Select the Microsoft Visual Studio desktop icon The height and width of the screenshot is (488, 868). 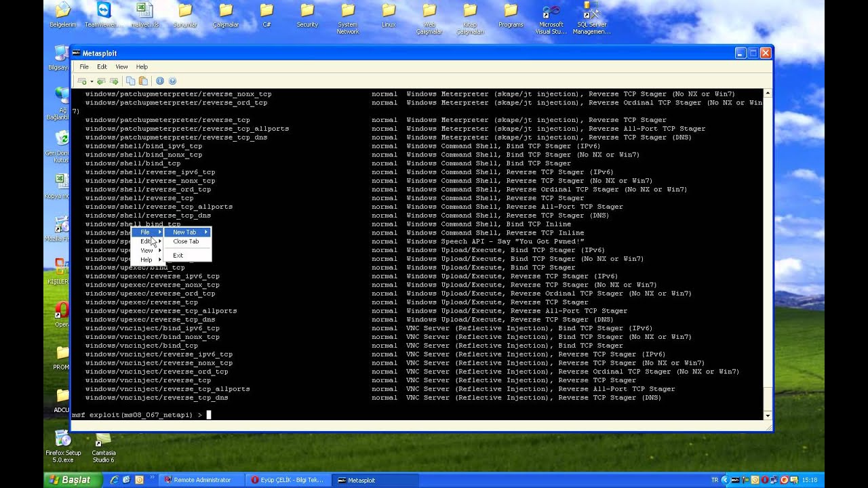click(x=550, y=19)
